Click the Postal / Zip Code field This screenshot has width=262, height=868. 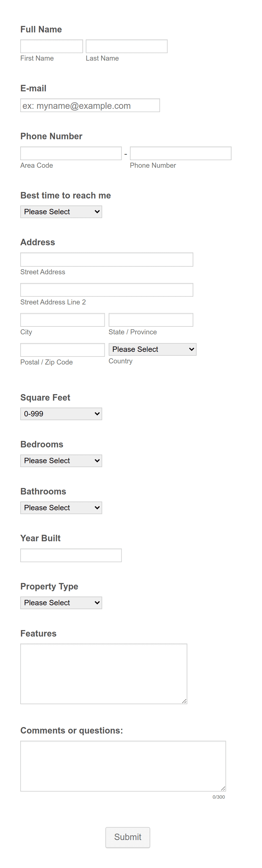(63, 350)
